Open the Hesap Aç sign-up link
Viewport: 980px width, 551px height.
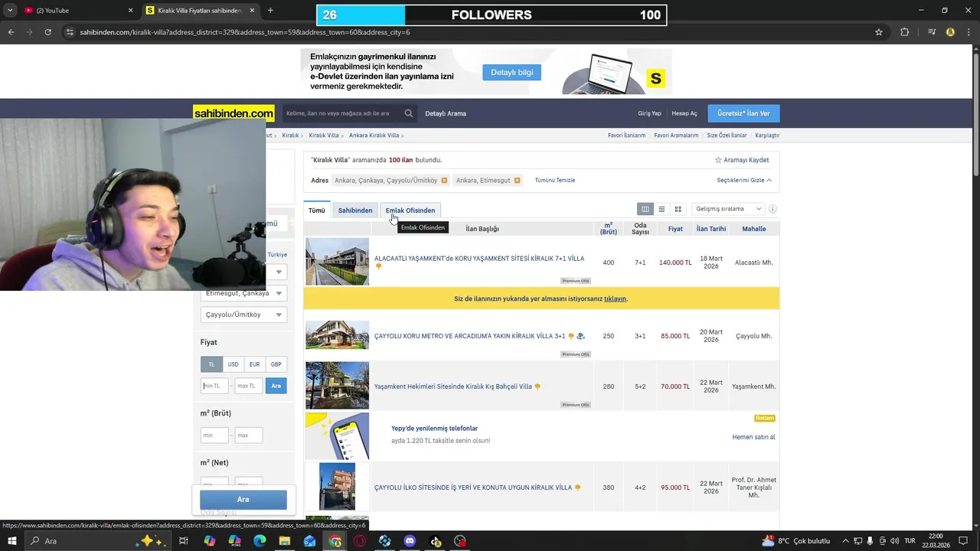tap(684, 113)
